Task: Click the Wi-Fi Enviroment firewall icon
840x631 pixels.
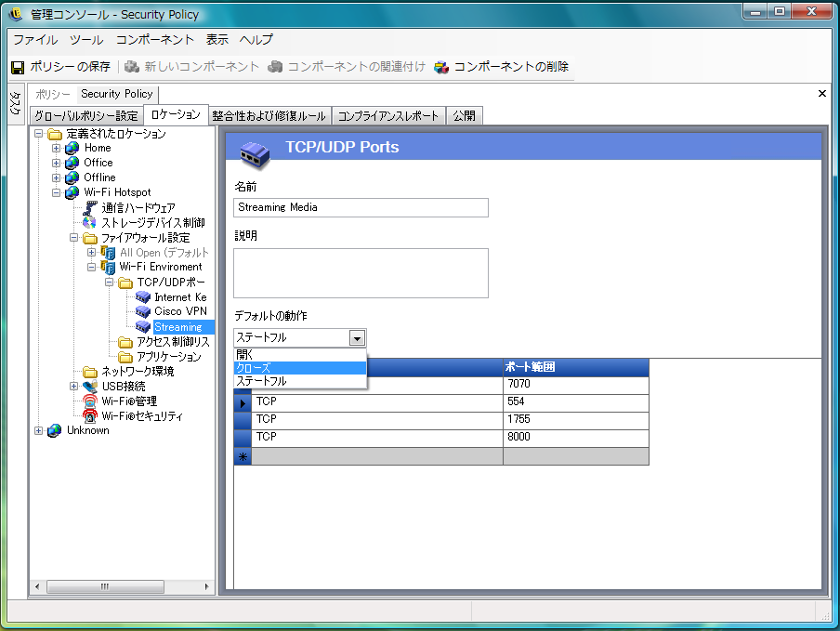Action: (108, 267)
